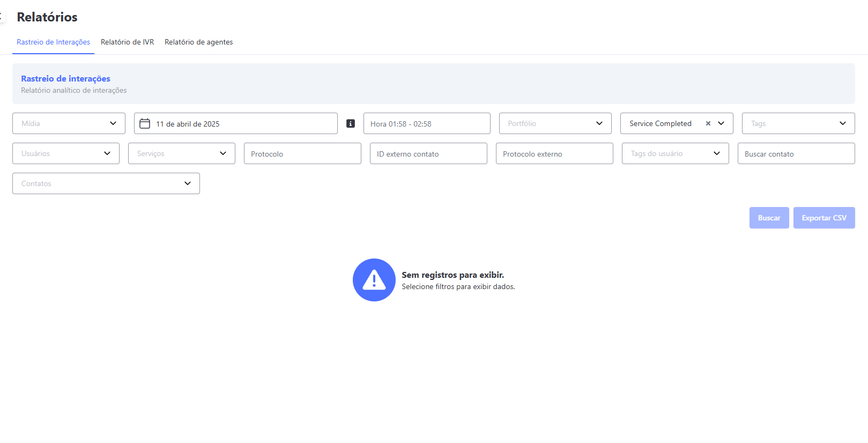The height and width of the screenshot is (443, 868).
Task: Focus the Protocolo input field
Action: tap(302, 154)
